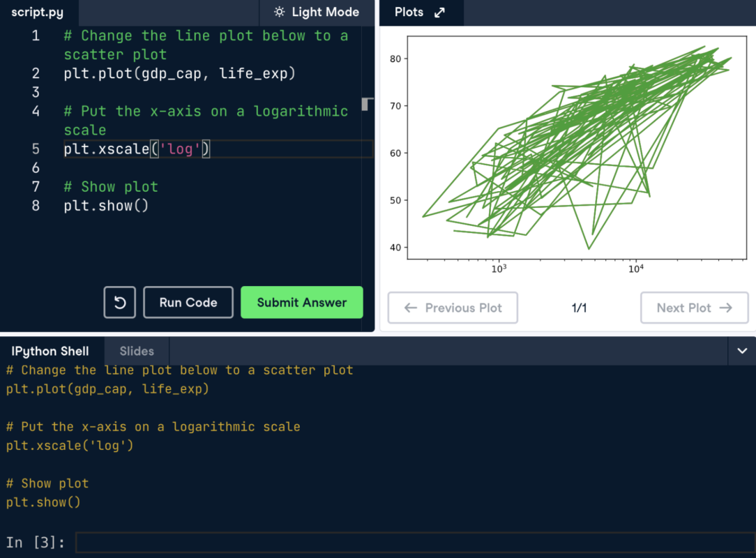Switch to the Plots tab
Viewport: 756px width, 558px height.
[x=409, y=13]
